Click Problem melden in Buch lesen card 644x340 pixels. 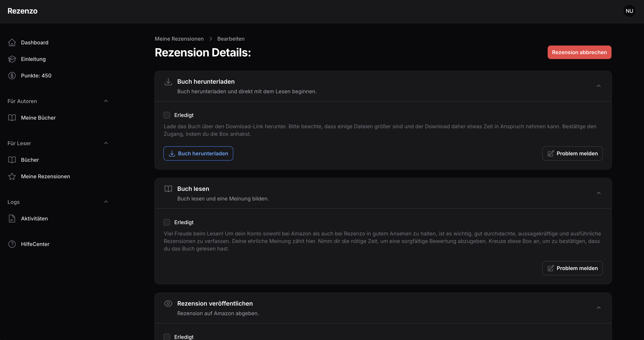pos(572,268)
